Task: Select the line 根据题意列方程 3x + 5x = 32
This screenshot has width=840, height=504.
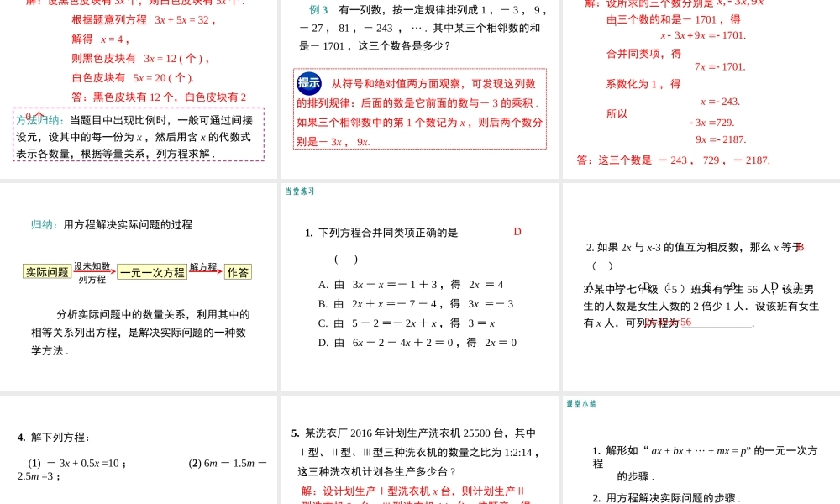Action: (144, 20)
